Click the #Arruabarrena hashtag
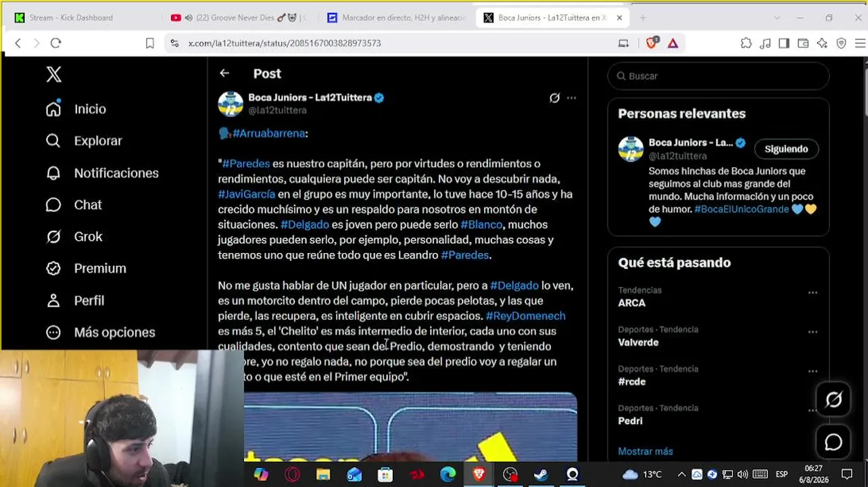Screen dimensions: 868x487 pyautogui.click(x=268, y=133)
